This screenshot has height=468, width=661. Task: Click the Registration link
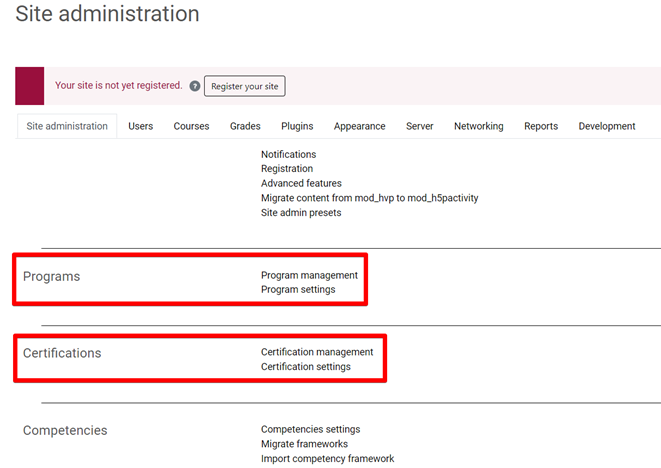coord(287,169)
